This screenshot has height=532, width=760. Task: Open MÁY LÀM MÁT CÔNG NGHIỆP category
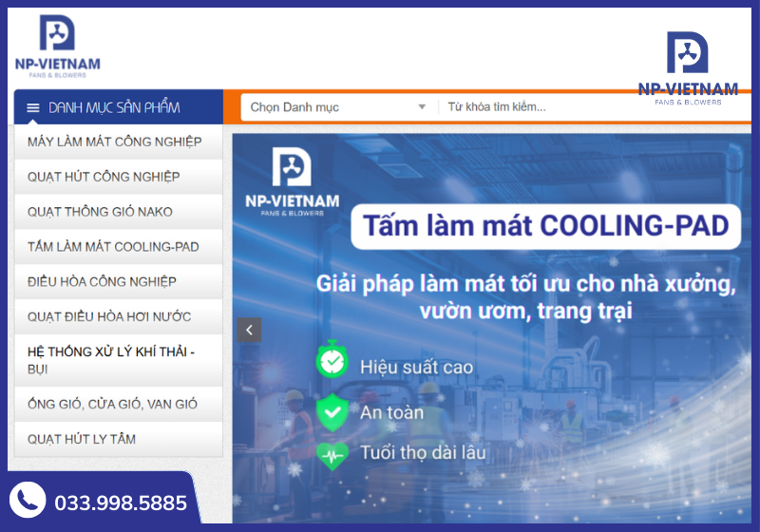[x=118, y=142]
